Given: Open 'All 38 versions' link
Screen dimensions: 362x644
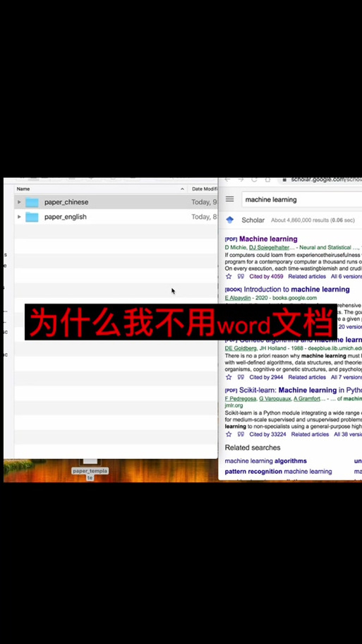Looking at the screenshot, I should (x=348, y=434).
